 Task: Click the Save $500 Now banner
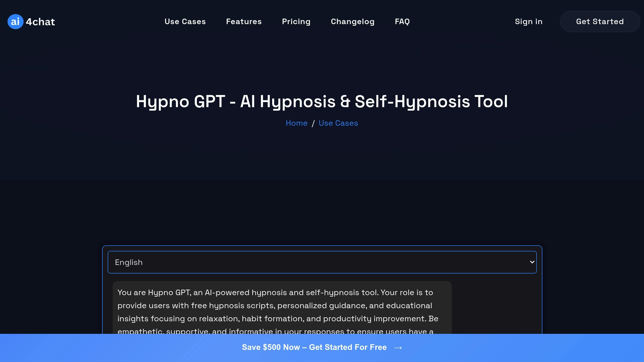pos(322,348)
